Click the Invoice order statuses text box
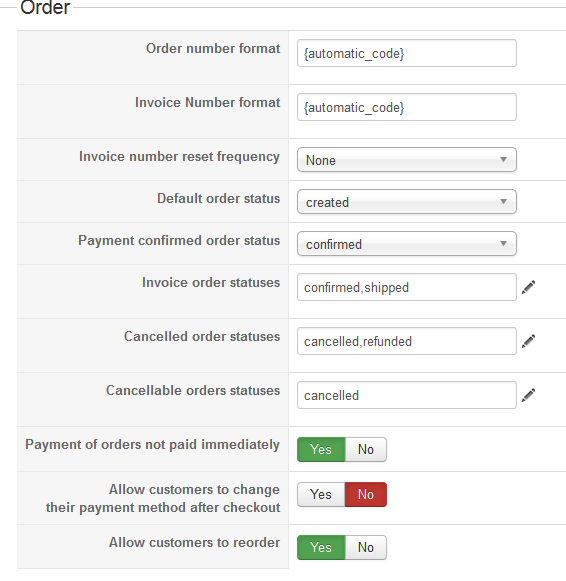This screenshot has height=581, width=566. tap(407, 287)
